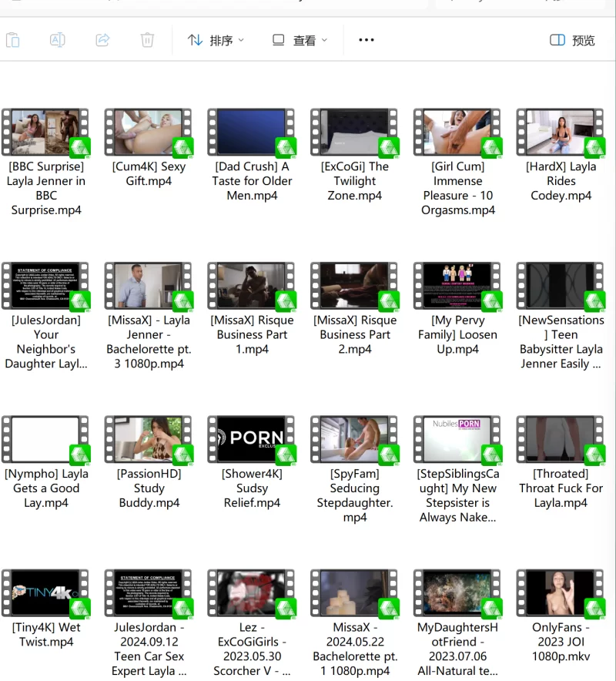The image size is (616, 681).
Task: Click the file name '[Throated] Throat Fuck For Layla.mp4'
Action: [x=561, y=488]
